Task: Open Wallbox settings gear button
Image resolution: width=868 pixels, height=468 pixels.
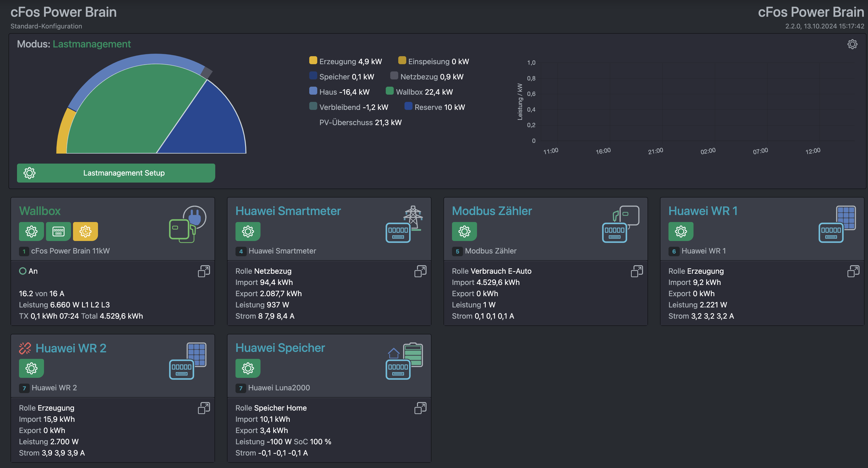Action: click(x=31, y=231)
